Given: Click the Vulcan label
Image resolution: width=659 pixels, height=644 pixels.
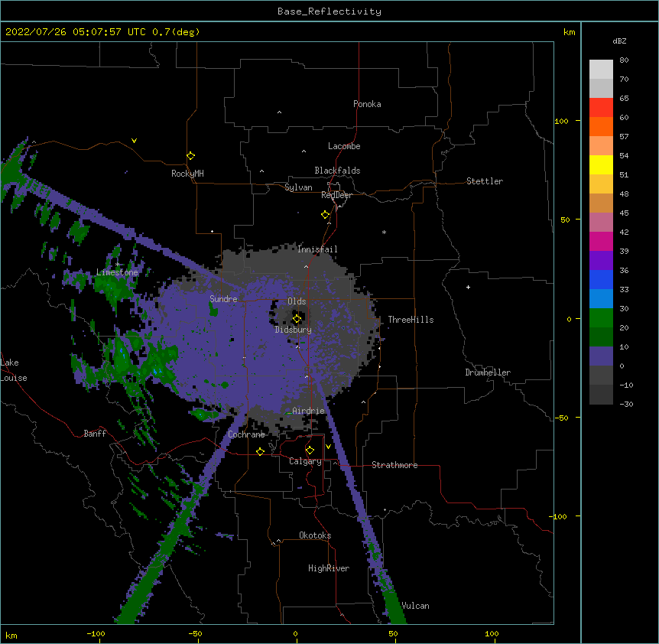Looking at the screenshot, I should tap(415, 606).
